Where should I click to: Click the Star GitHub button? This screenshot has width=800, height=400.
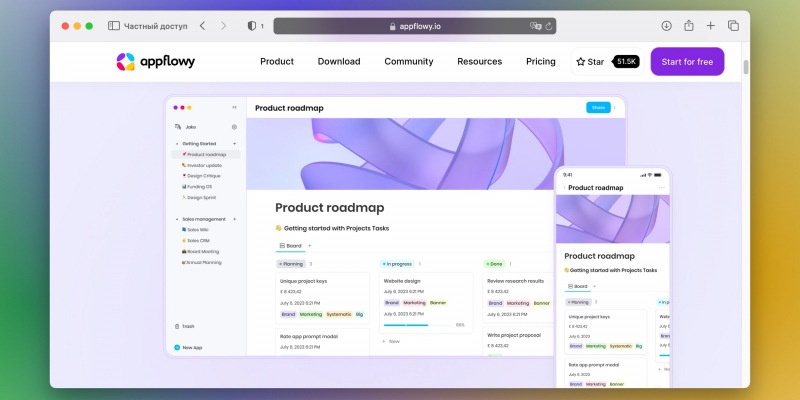pyautogui.click(x=608, y=62)
